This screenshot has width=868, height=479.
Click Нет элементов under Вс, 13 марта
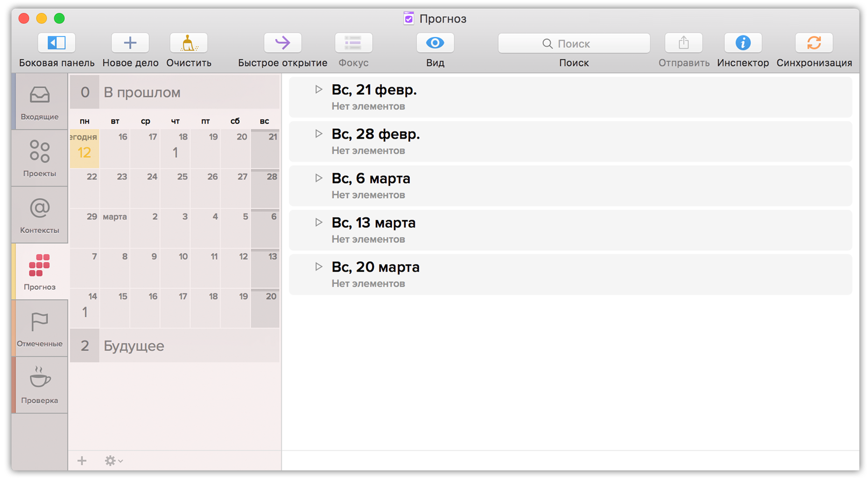tap(368, 239)
